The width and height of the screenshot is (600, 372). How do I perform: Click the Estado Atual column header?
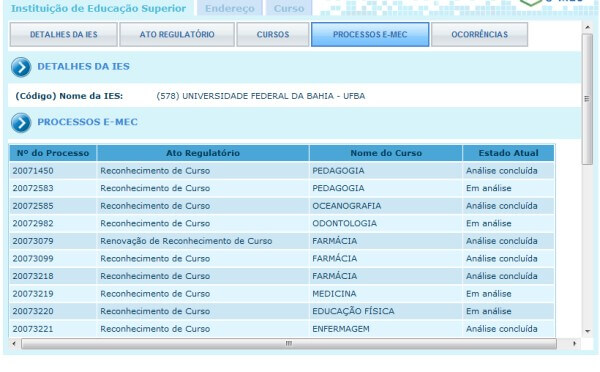[x=508, y=153]
